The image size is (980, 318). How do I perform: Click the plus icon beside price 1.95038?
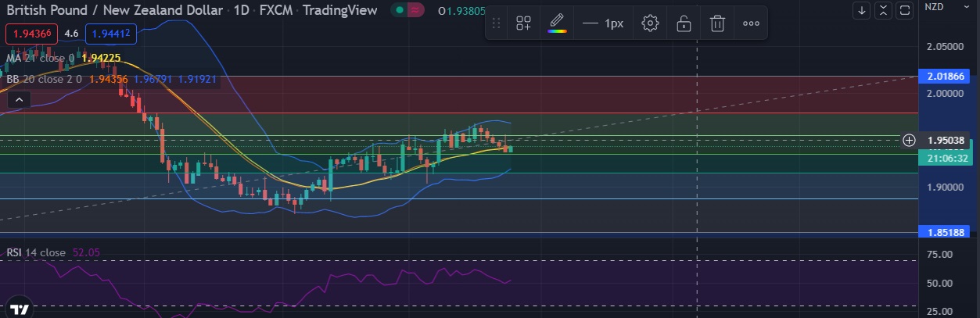pyautogui.click(x=909, y=140)
